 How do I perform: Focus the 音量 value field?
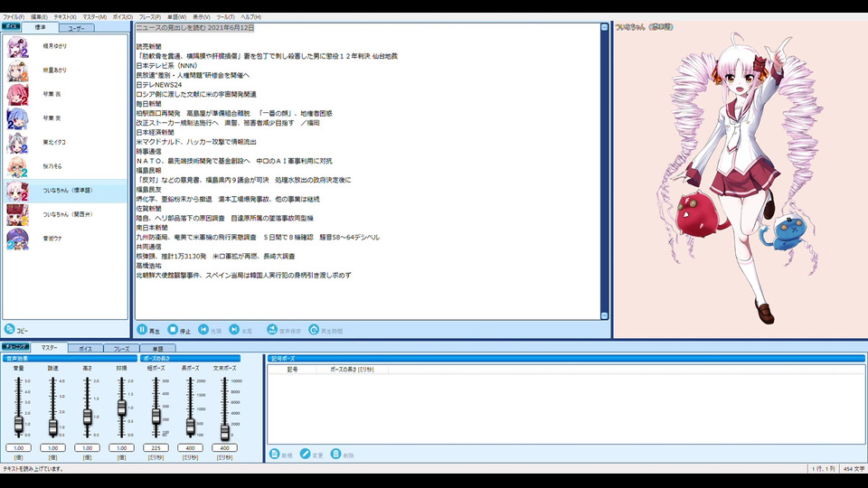[x=19, y=447]
